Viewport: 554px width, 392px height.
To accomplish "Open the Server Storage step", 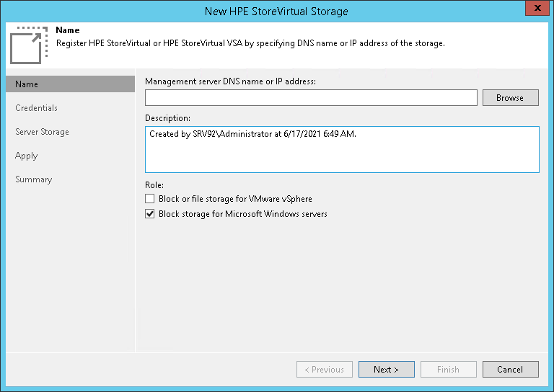I will 42,132.
